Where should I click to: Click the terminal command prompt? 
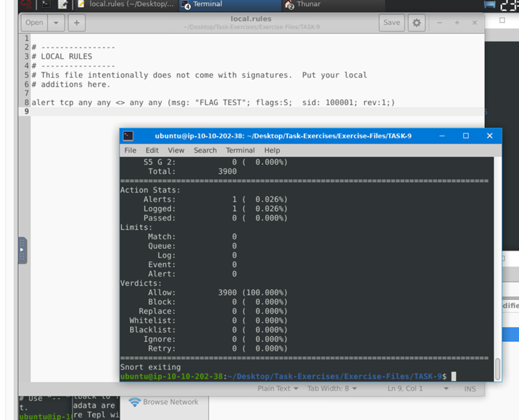[x=283, y=376]
